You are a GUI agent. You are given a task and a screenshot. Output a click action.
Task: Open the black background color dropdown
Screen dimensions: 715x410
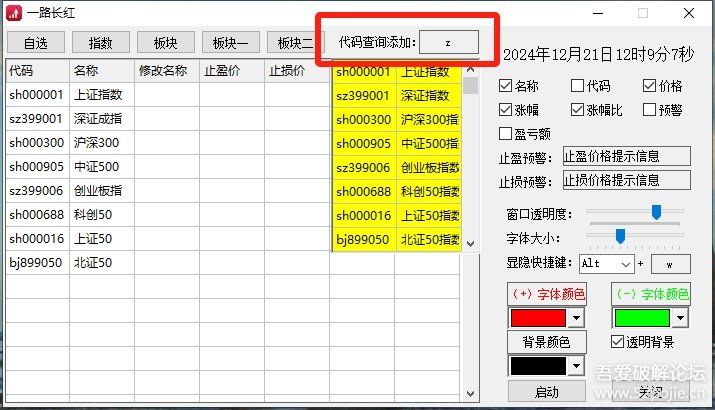point(576,367)
